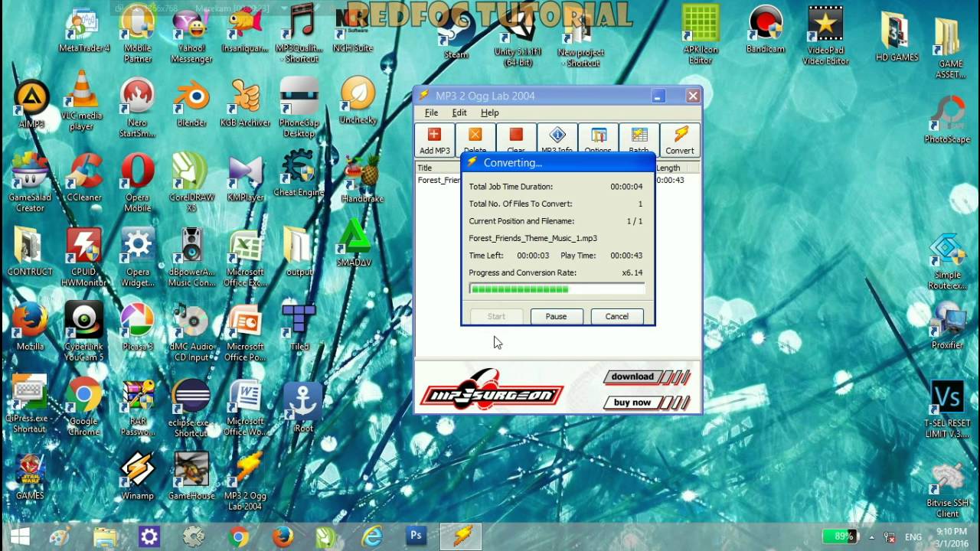Select the Winamp desktop icon

click(138, 476)
